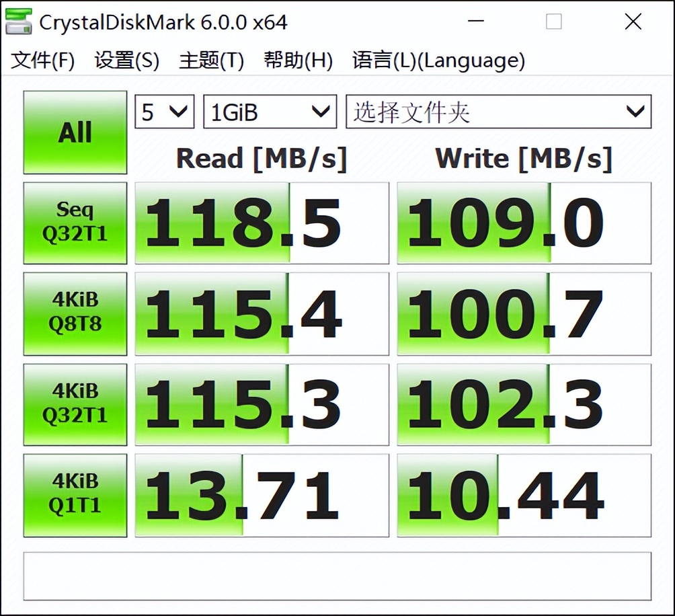Open the test count dropdown showing 5
Screen dimensions: 675x616
point(163,112)
